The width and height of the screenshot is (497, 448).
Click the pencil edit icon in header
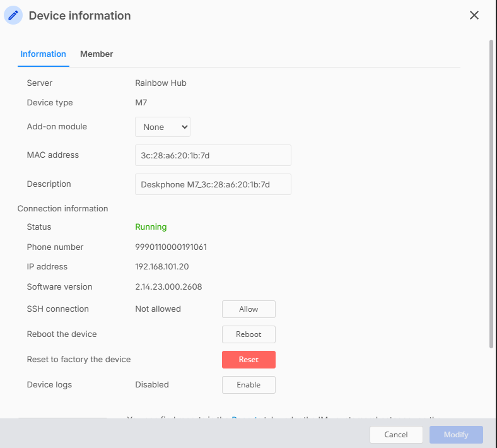tap(13, 16)
